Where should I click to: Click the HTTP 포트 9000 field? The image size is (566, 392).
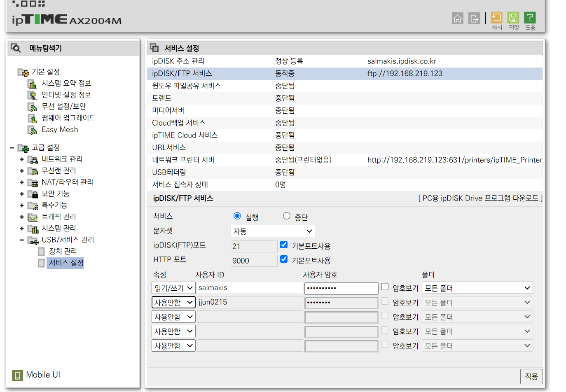pyautogui.click(x=254, y=261)
